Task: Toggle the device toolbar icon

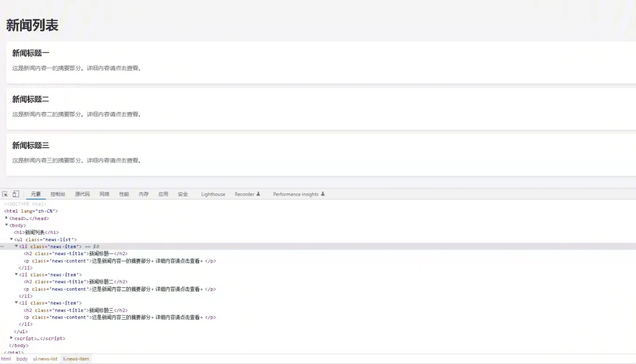Action: [x=16, y=194]
